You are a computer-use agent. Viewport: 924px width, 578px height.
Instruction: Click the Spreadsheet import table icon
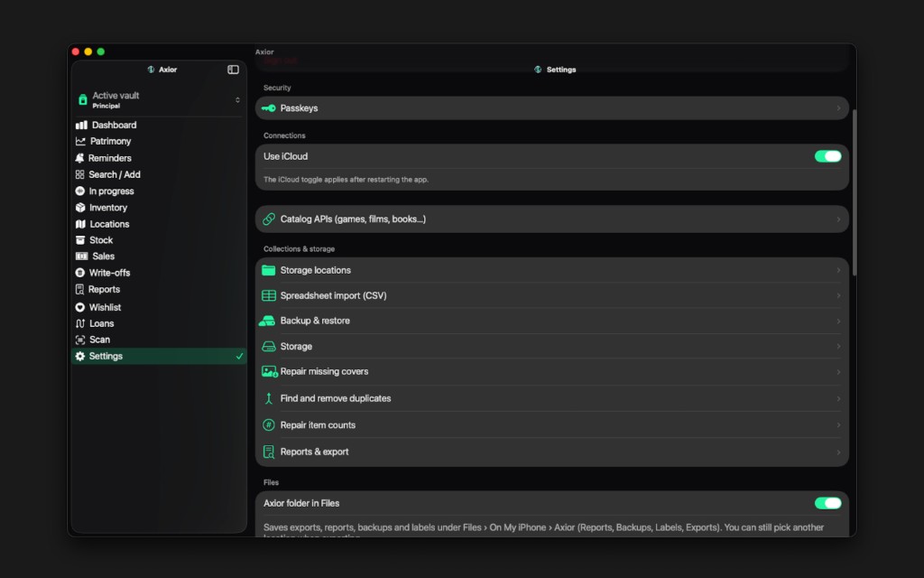[269, 295]
